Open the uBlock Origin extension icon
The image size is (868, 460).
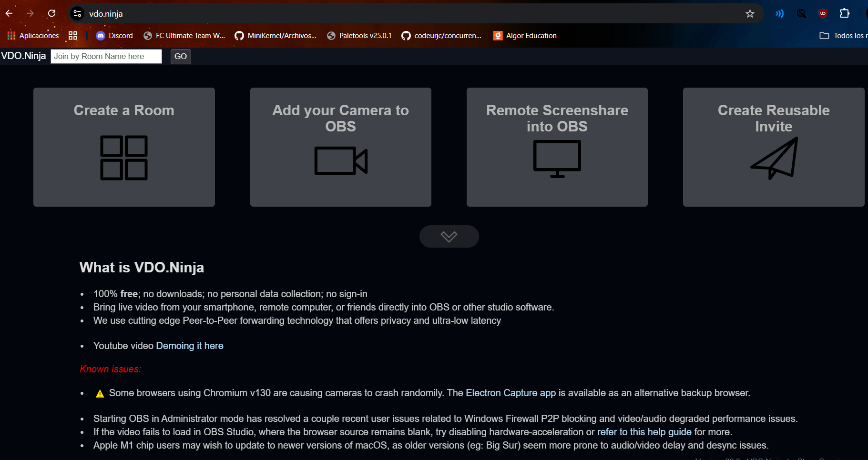click(x=823, y=14)
